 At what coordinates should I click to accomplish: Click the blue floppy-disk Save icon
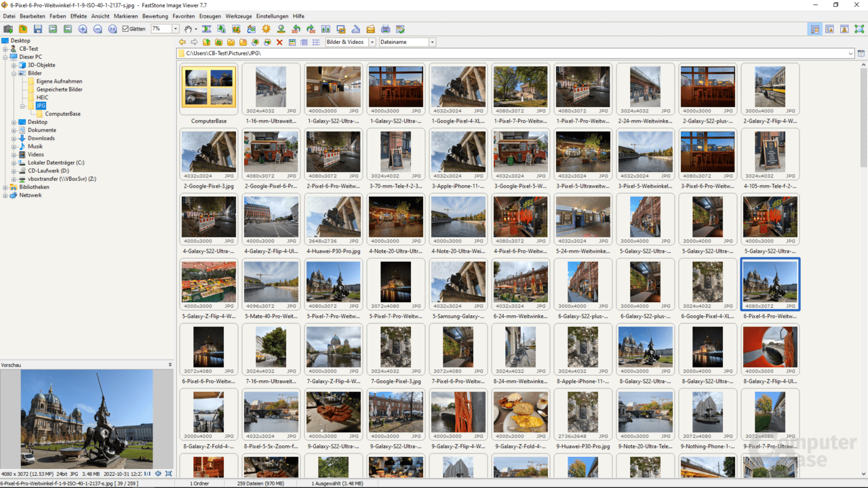(x=38, y=29)
